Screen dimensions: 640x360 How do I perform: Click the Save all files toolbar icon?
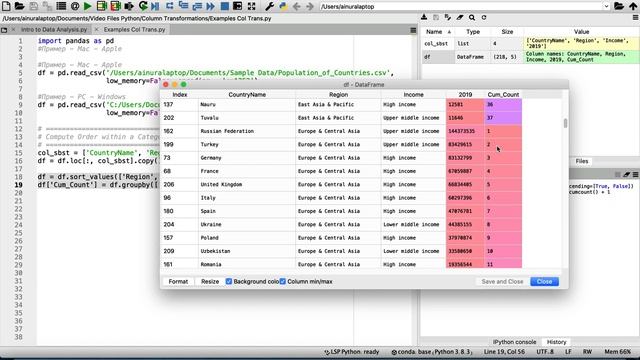click(47, 6)
